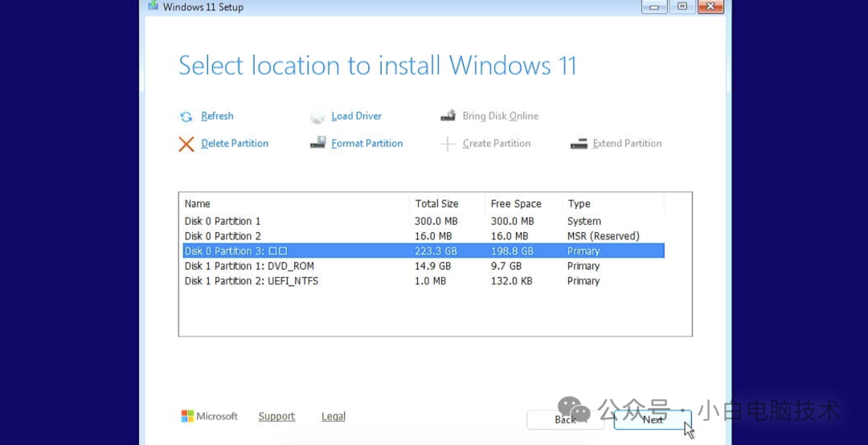Click the Back button
The image size is (868, 445).
click(565, 419)
